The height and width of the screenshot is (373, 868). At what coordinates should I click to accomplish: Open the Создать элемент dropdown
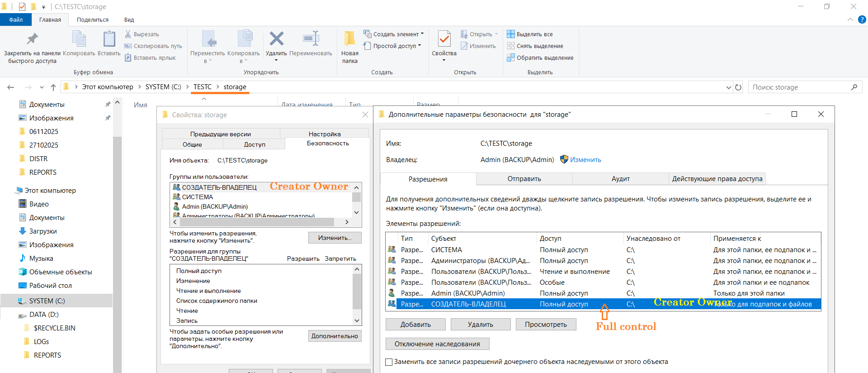coord(422,34)
